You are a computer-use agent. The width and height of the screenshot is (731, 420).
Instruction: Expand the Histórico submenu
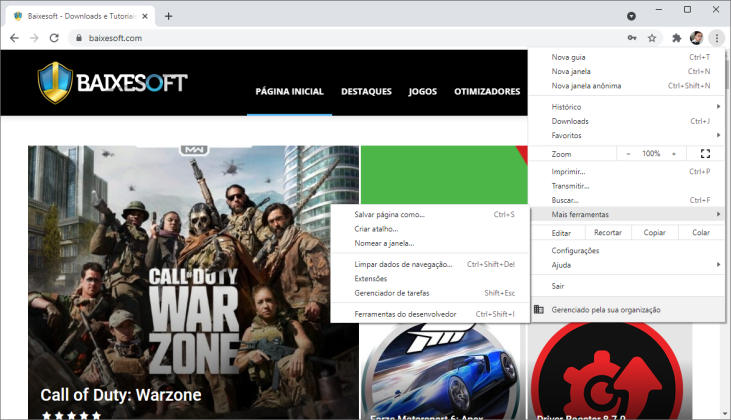(627, 107)
